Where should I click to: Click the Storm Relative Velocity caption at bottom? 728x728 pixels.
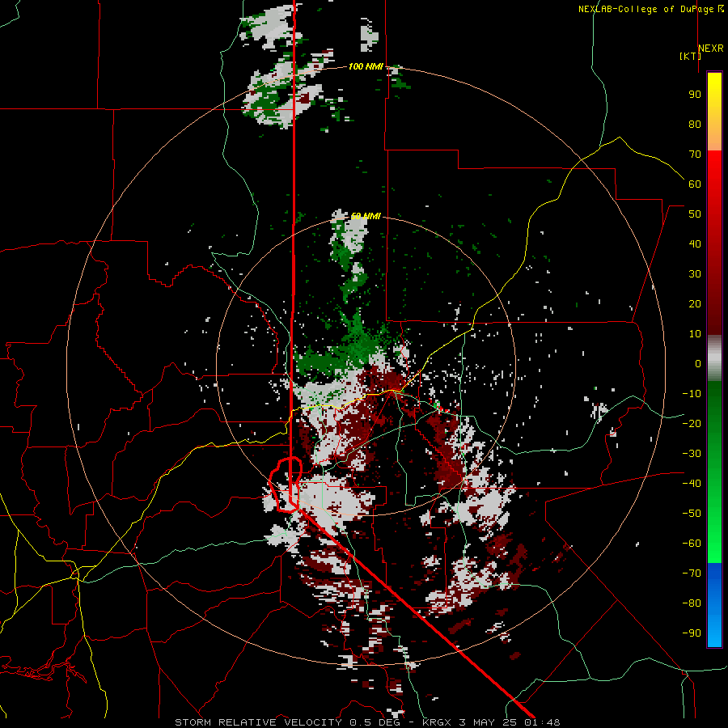367,722
